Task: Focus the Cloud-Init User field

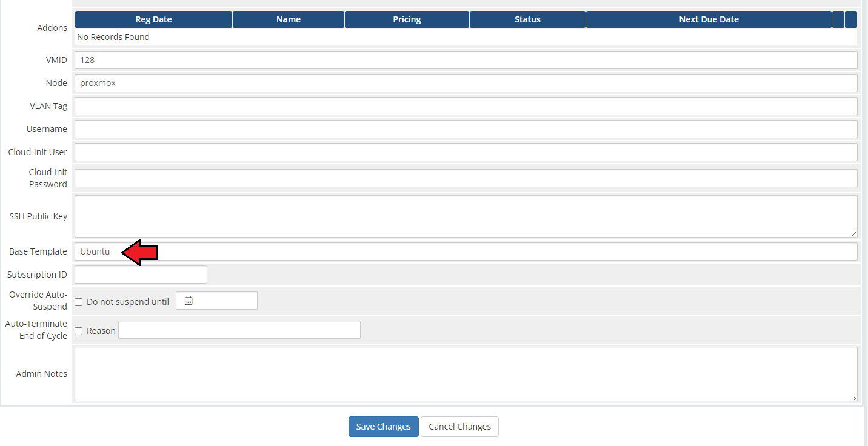Action: pos(466,152)
